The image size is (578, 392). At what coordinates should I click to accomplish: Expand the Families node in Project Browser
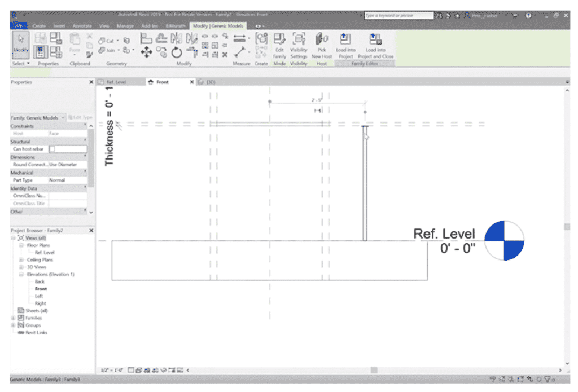point(14,318)
